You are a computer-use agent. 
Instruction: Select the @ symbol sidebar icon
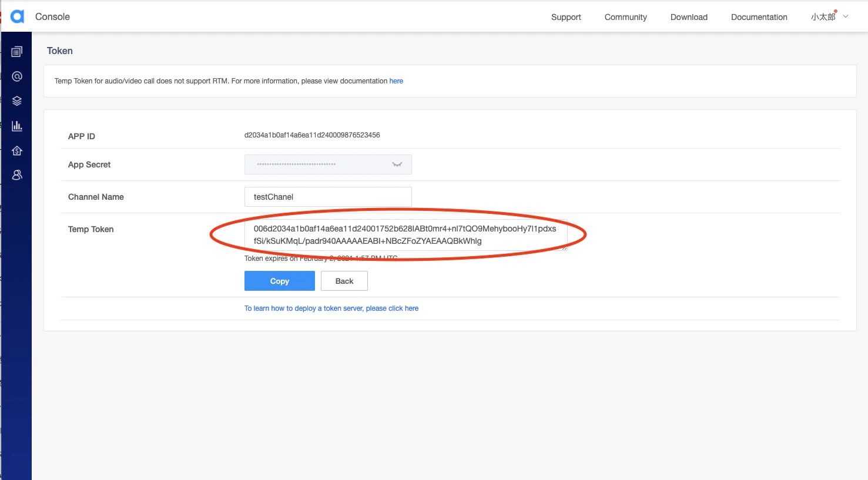(17, 76)
